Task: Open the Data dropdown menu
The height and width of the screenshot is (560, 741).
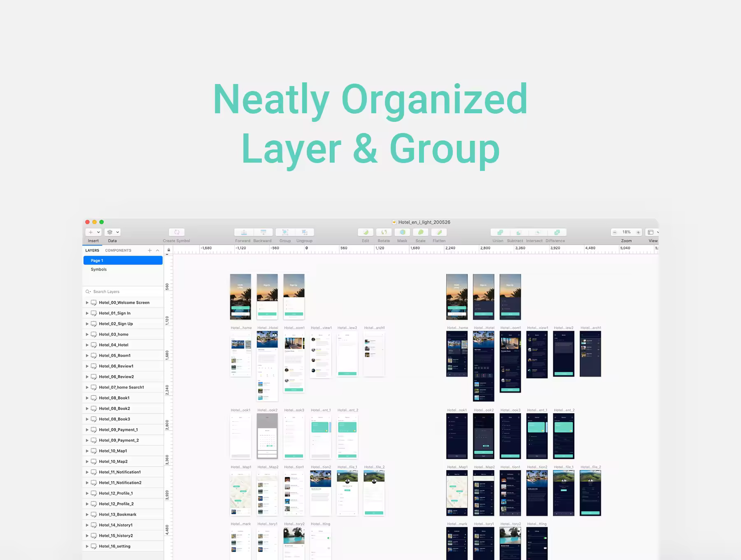Action: pos(112,232)
